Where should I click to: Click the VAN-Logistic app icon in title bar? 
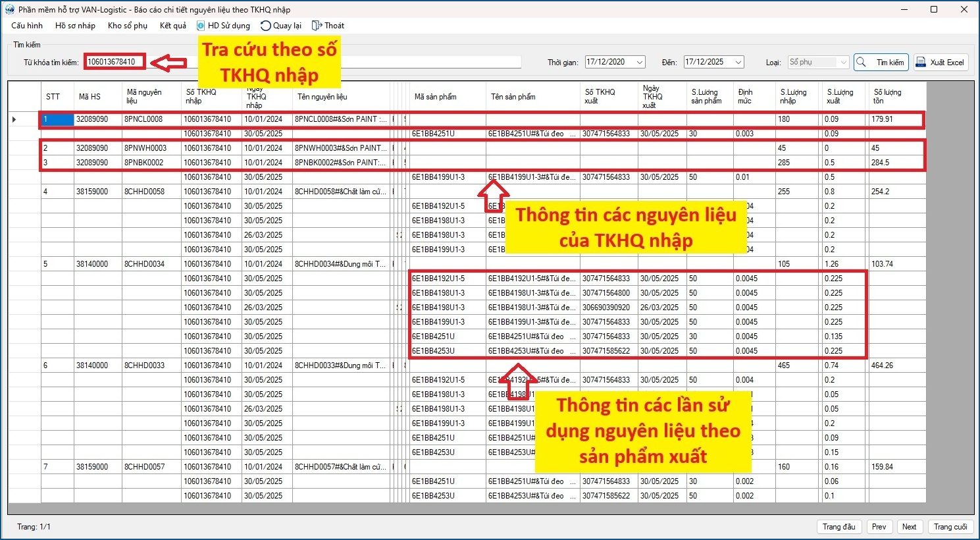coord(9,9)
